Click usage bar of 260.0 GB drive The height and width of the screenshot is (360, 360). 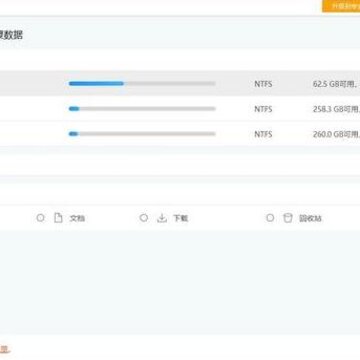point(142,134)
